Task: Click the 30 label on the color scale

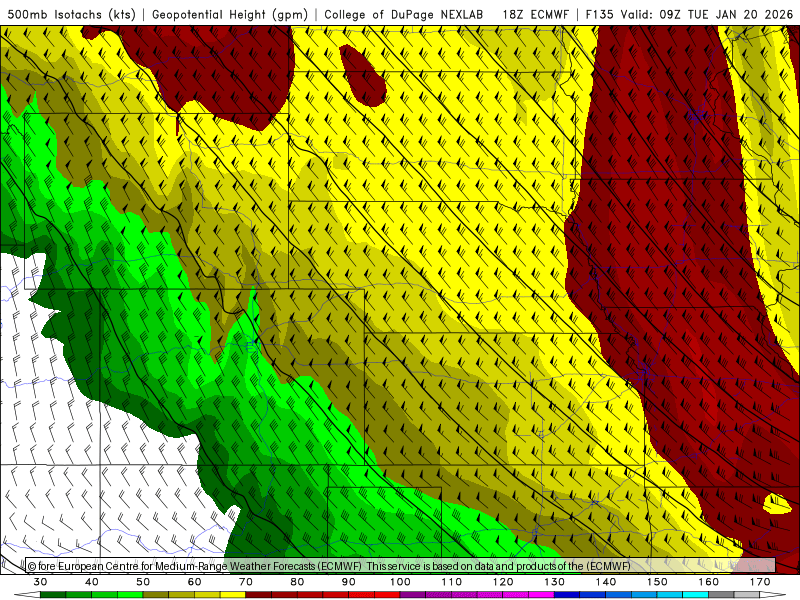Action: pyautogui.click(x=40, y=582)
